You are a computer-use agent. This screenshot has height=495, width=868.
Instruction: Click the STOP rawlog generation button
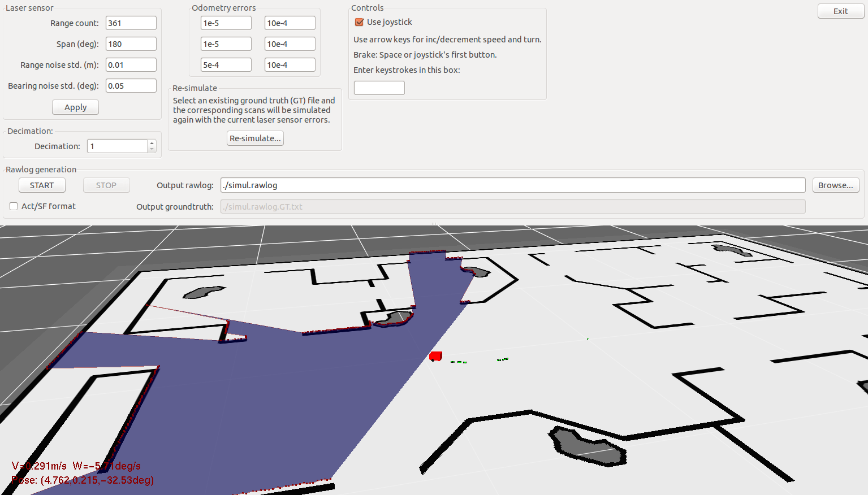(106, 185)
